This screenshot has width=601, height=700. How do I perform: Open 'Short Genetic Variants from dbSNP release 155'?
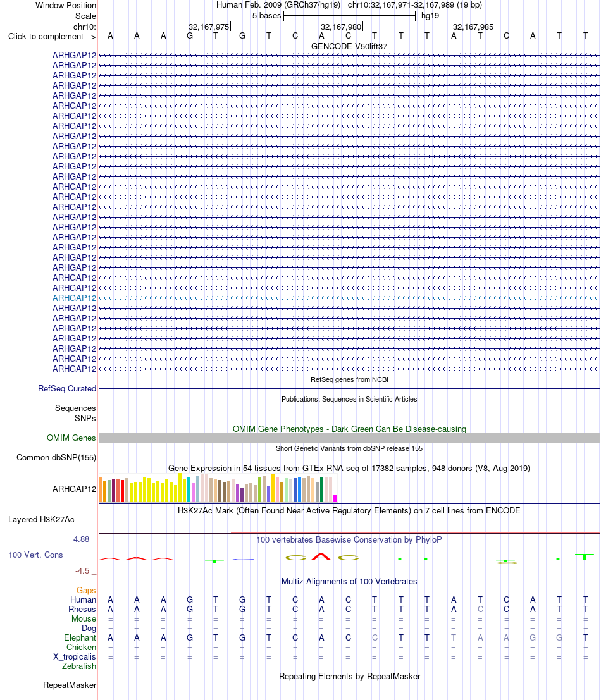349,448
